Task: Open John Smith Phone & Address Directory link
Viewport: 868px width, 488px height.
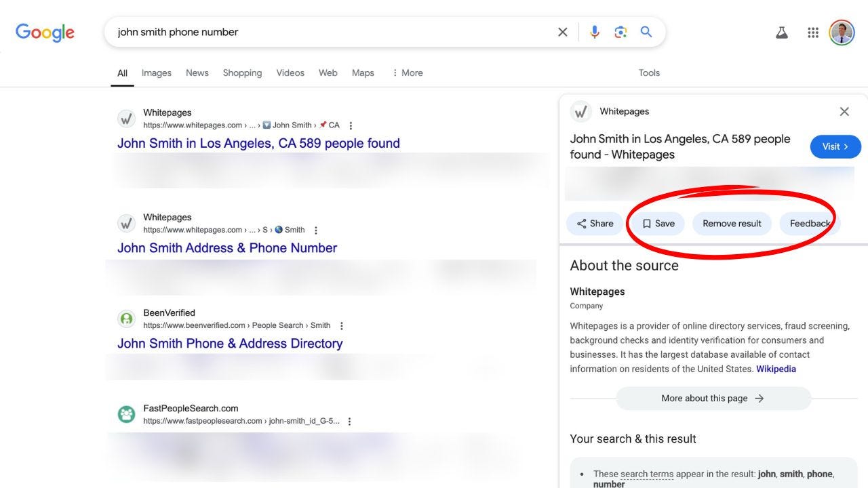Action: (230, 343)
